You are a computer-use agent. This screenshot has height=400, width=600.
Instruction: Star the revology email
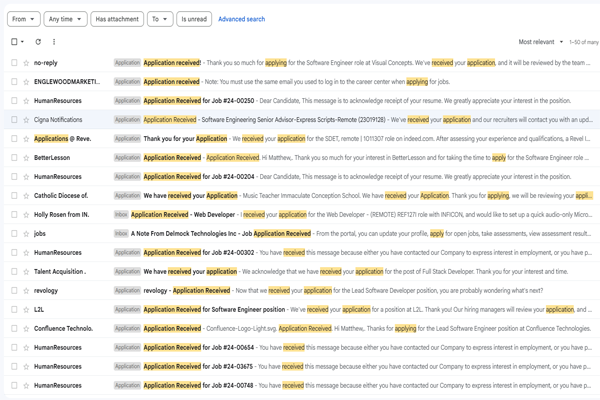26,290
